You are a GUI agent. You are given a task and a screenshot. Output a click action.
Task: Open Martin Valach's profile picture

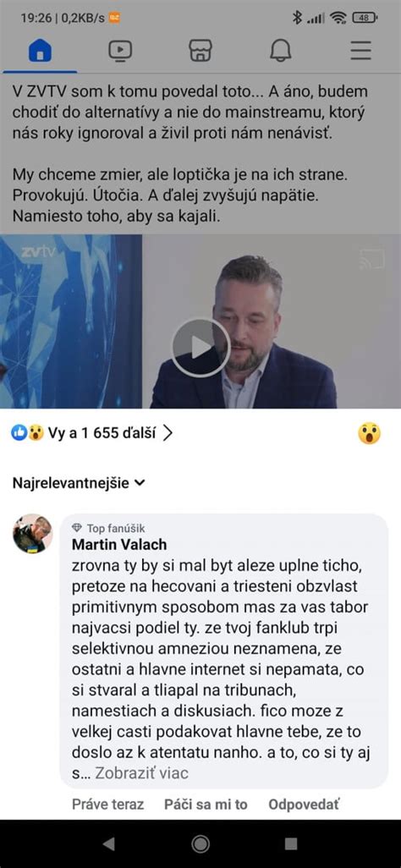click(33, 534)
